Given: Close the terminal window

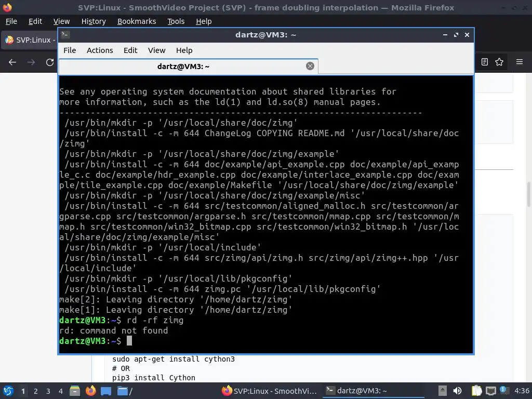Looking at the screenshot, I should tap(467, 35).
